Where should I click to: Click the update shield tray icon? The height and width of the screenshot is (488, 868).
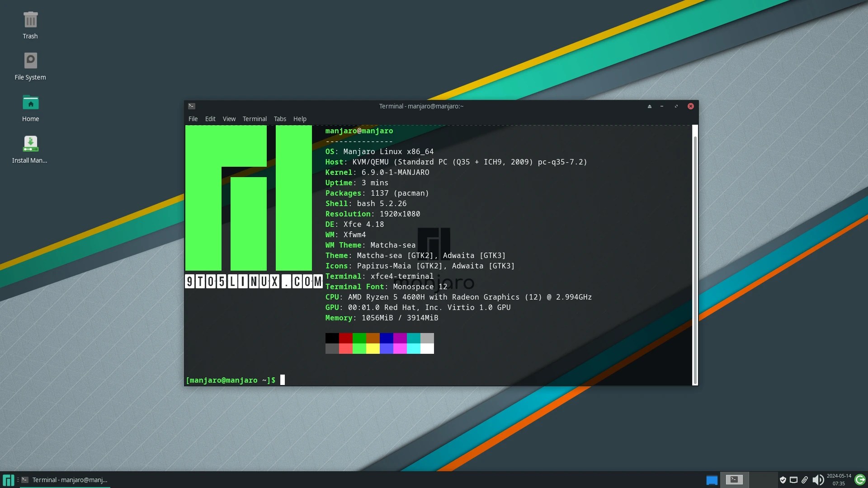(783, 480)
